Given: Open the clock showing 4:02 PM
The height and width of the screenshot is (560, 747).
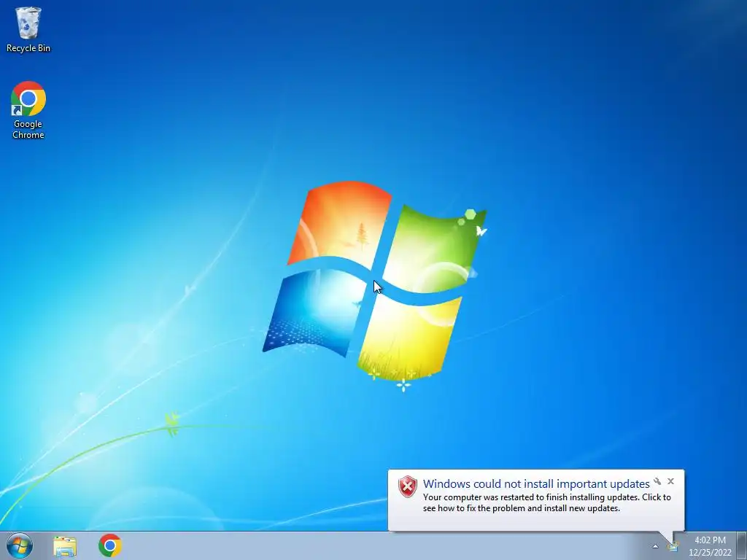Looking at the screenshot, I should coord(710,546).
